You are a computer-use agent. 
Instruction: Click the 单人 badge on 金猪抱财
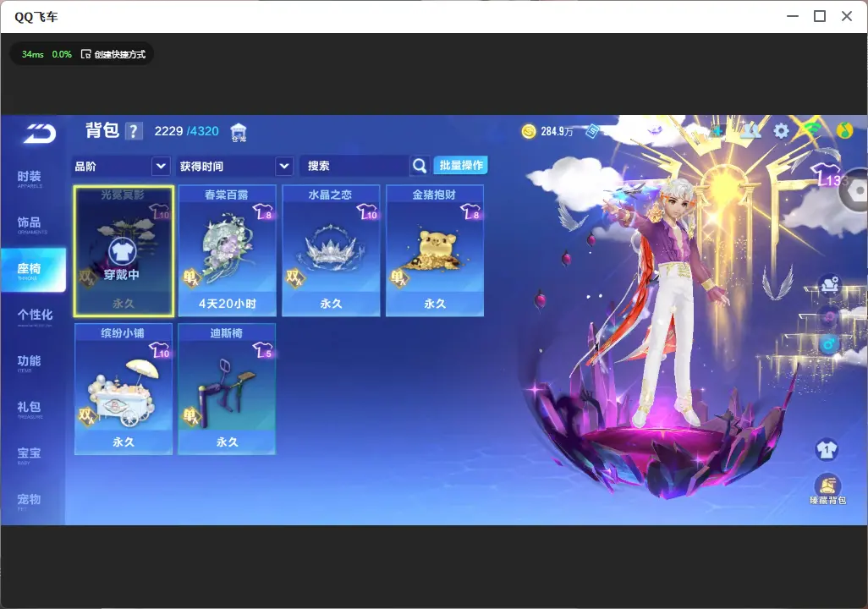click(x=398, y=277)
